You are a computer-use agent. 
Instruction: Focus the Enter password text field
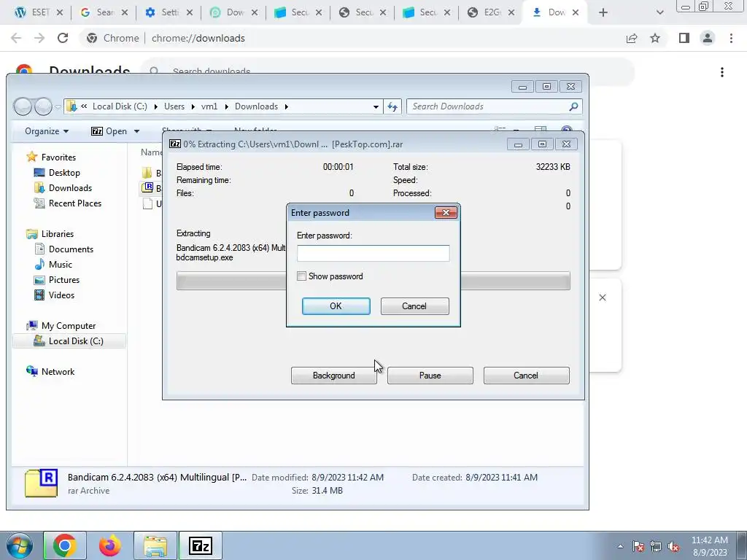point(373,253)
